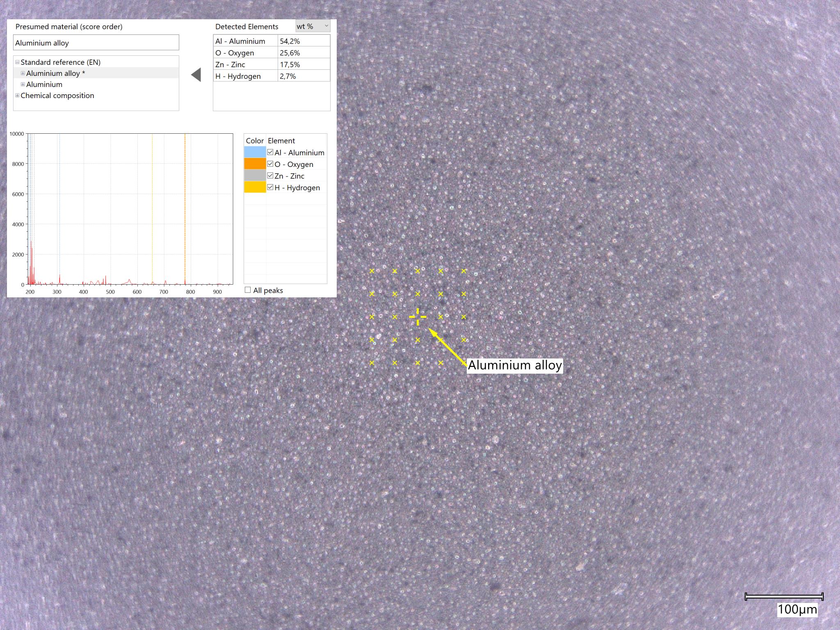
Task: Click the central yellow crosshair measurement marker
Action: click(x=418, y=317)
